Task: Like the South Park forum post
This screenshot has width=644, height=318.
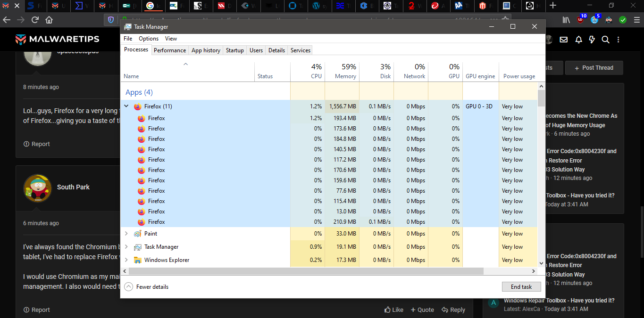Action: coord(394,310)
